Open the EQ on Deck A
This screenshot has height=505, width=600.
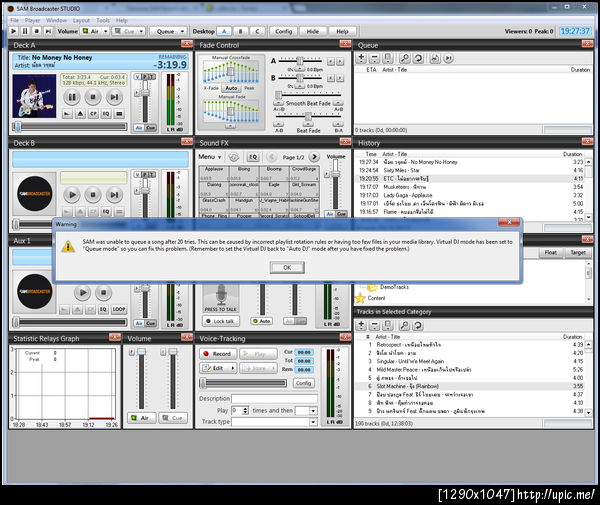pos(106,114)
